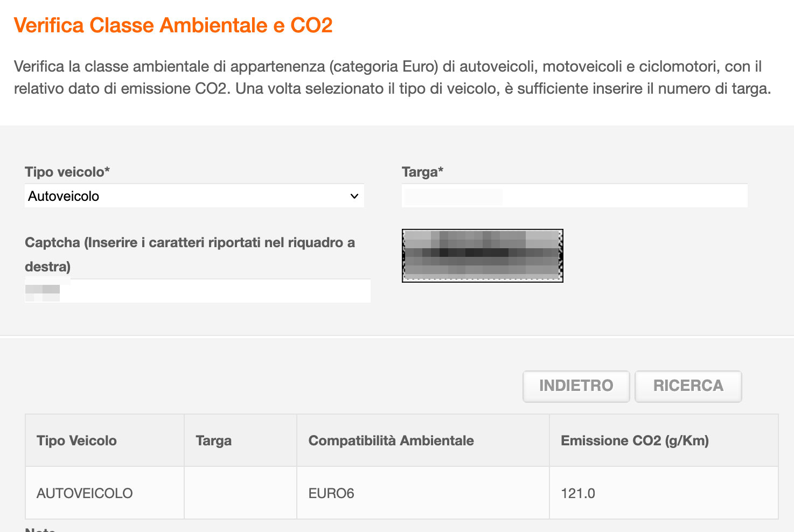The height and width of the screenshot is (532, 794).
Task: Select the 121.0 emission value cell
Action: (x=664, y=493)
